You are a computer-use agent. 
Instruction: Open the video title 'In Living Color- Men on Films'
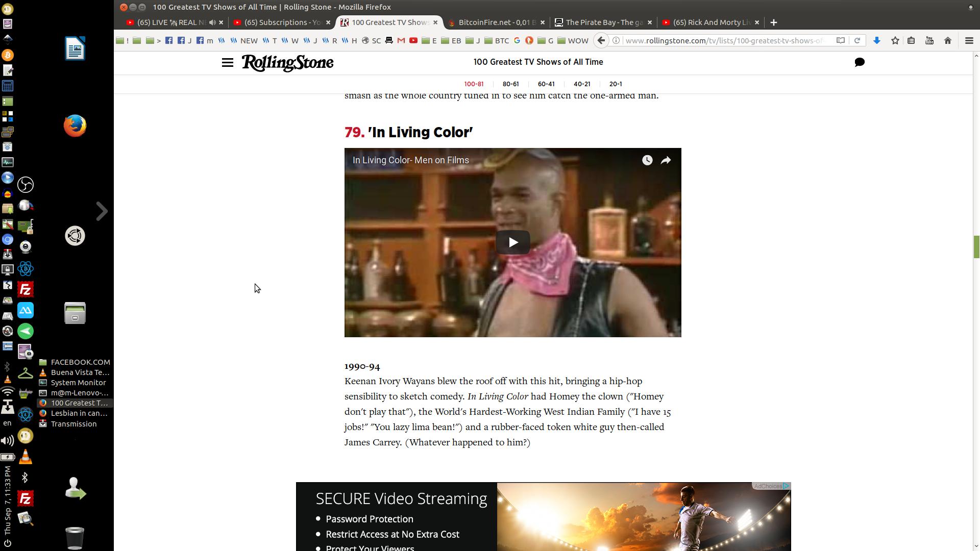[x=411, y=160]
